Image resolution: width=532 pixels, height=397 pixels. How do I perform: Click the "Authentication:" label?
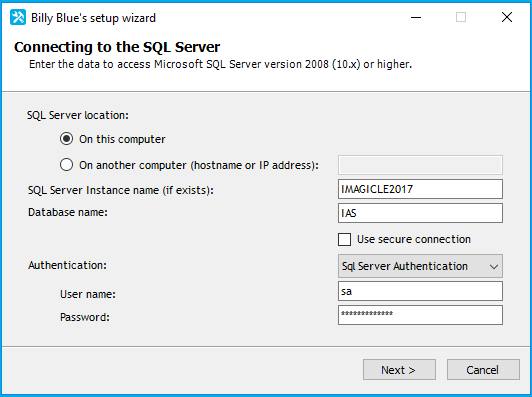coord(67,265)
